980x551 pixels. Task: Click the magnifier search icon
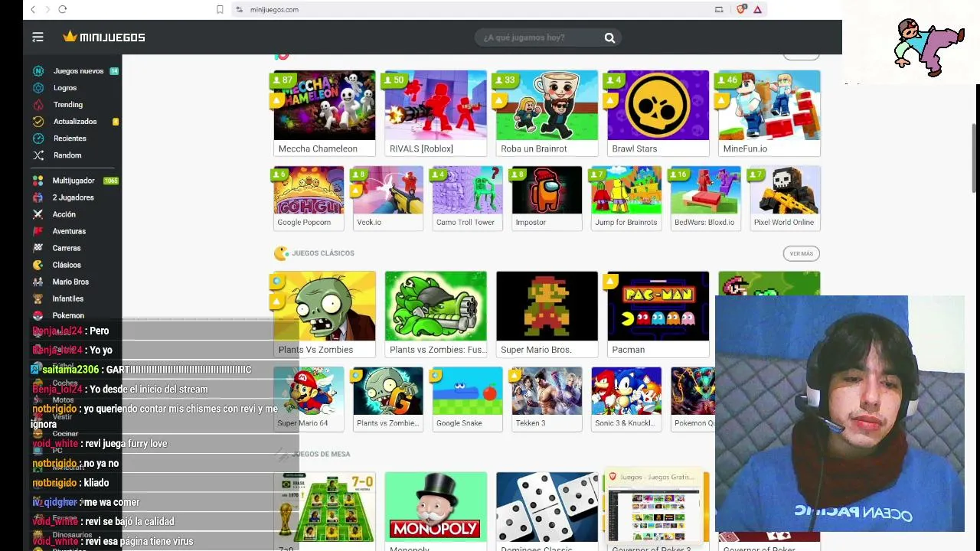tap(609, 37)
